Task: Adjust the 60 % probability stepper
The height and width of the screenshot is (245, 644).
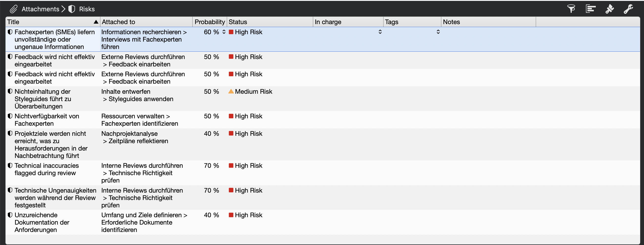Action: 224,32
